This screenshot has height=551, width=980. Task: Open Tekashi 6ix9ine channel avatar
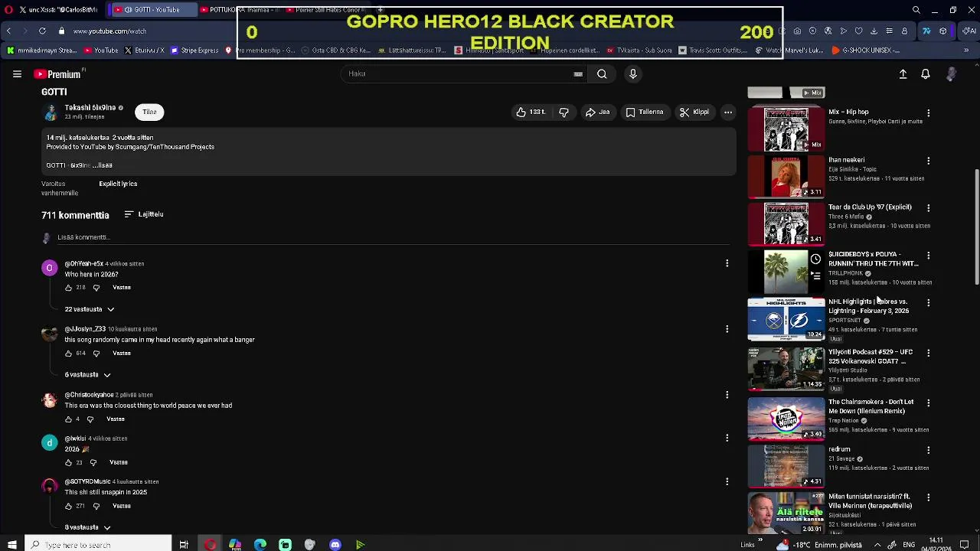(x=51, y=112)
